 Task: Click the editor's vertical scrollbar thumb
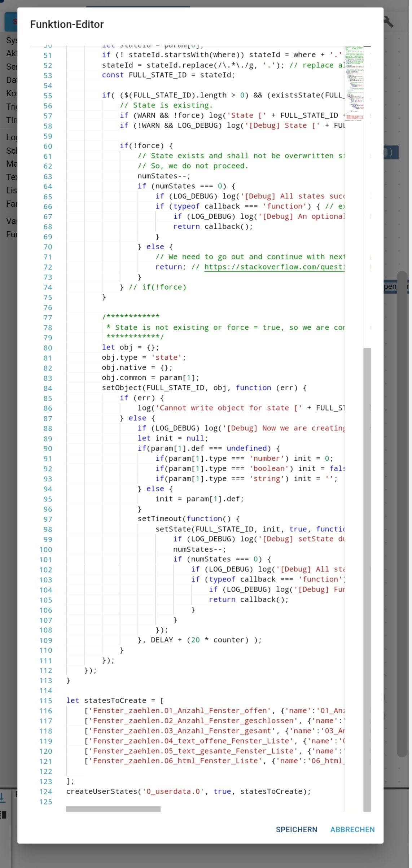coord(367,580)
